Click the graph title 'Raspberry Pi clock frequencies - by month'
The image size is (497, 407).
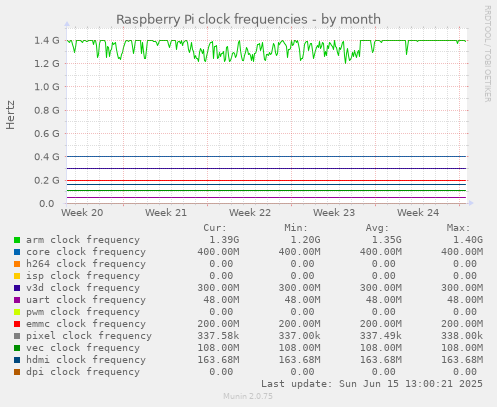(248, 19)
